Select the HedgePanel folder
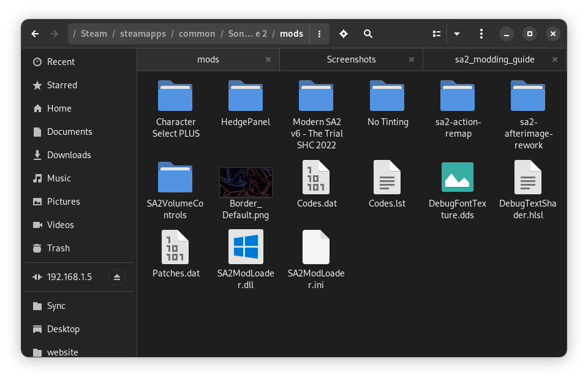This screenshot has height=380, width=588. click(246, 104)
